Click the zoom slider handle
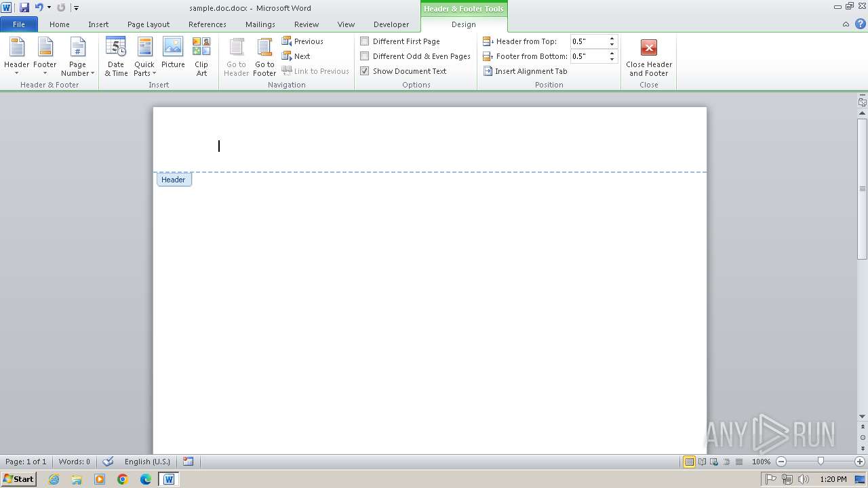The width and height of the screenshot is (868, 488). (x=821, y=462)
